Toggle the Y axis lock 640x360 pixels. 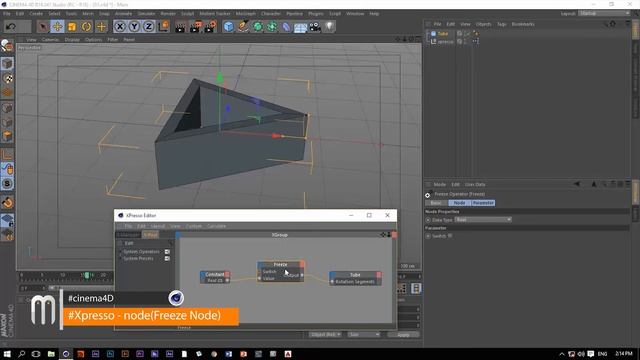pos(134,27)
